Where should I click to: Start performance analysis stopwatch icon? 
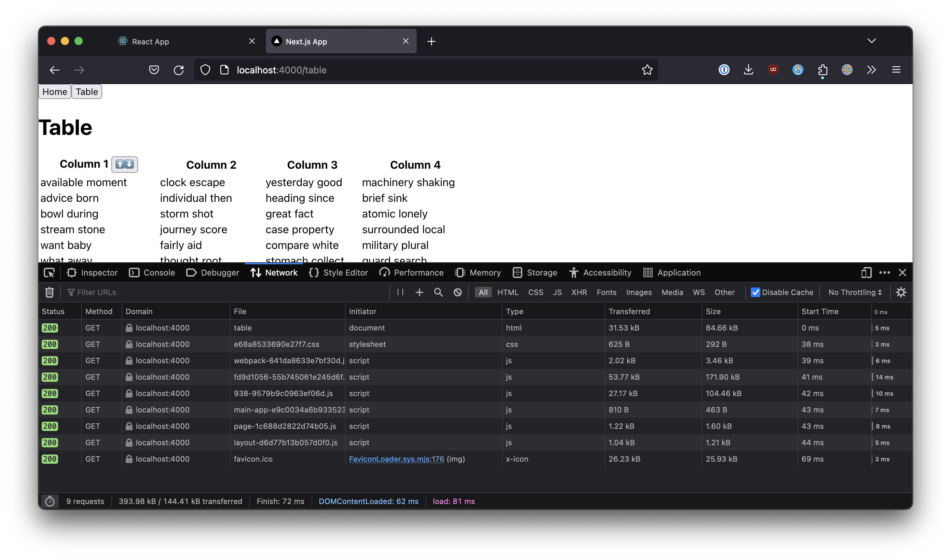(50, 501)
